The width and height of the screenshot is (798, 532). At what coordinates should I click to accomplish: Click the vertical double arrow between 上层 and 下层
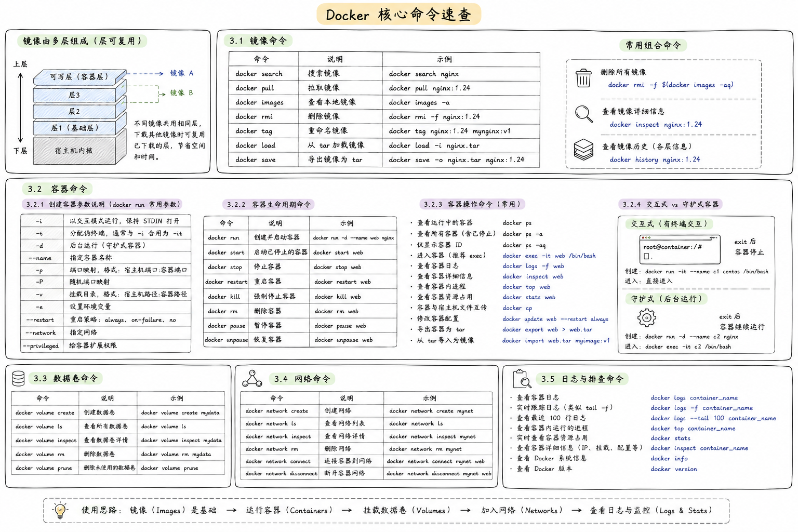pos(20,108)
